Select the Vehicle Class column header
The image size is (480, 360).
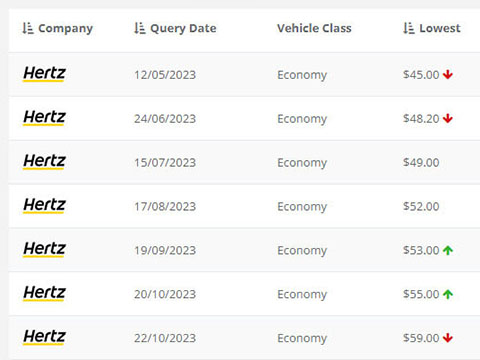click(314, 28)
